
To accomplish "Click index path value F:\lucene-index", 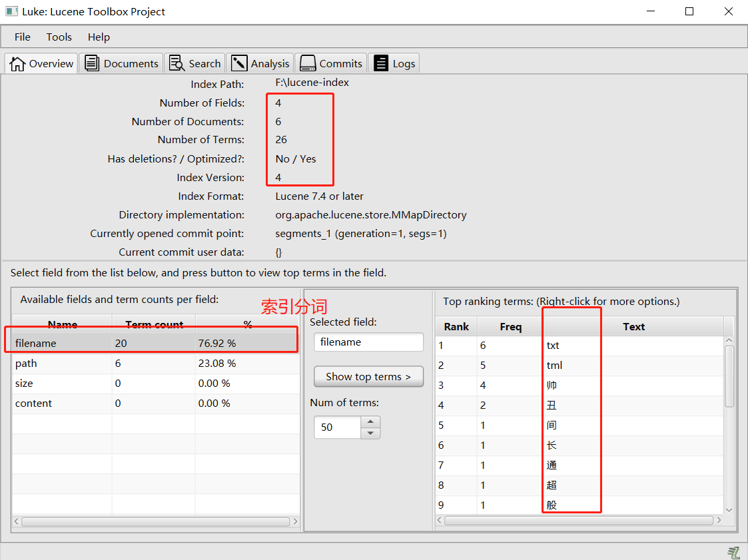I will point(312,83).
